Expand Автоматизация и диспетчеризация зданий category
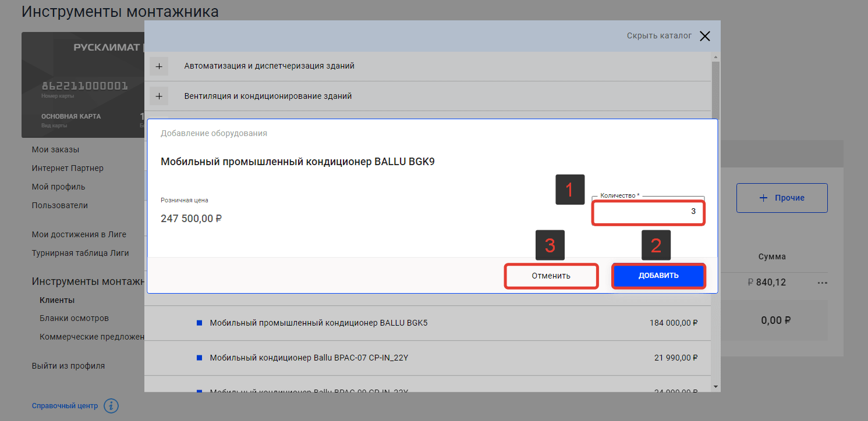This screenshot has width=868, height=421. [x=159, y=66]
